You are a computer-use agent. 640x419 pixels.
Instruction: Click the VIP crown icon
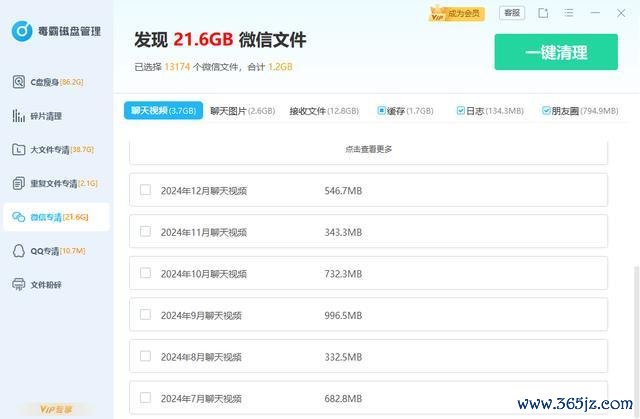tap(438, 14)
